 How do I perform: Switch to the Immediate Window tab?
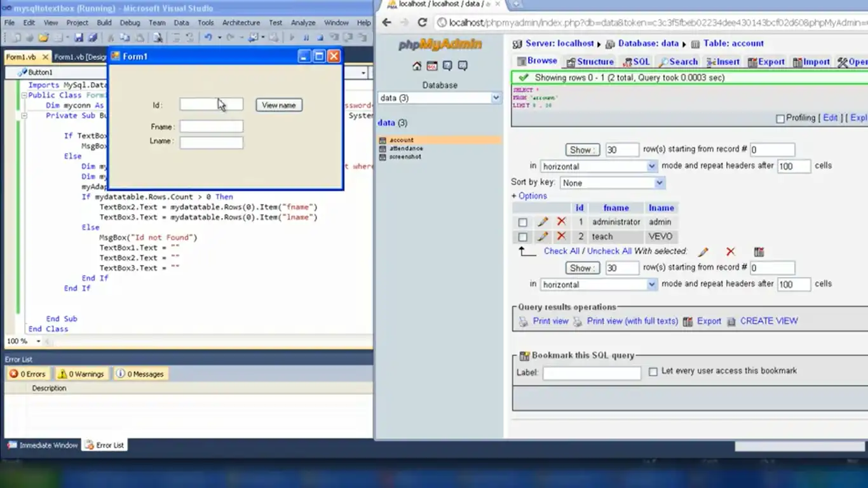coord(43,445)
